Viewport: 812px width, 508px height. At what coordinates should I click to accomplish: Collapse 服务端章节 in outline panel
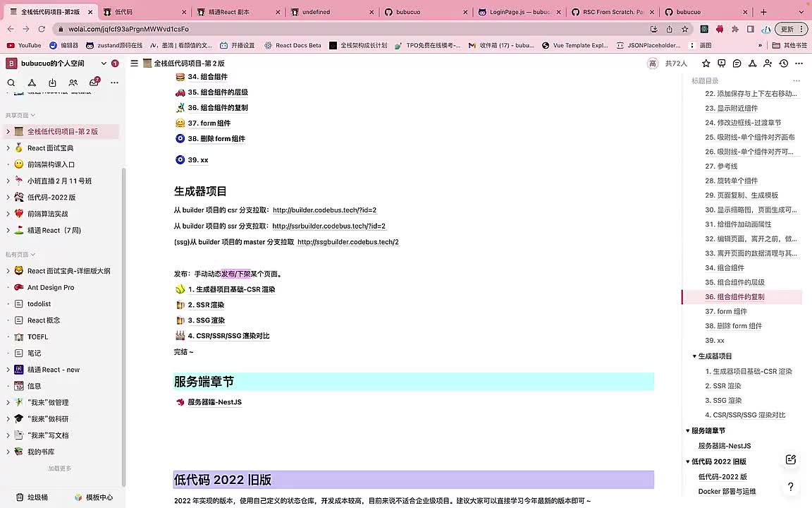(x=688, y=431)
